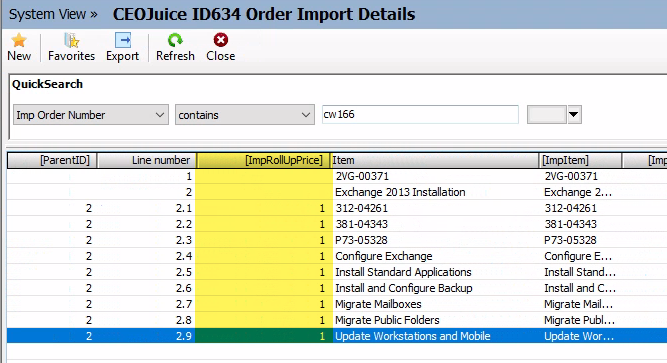Open the black arrow dropdown next to search
The height and width of the screenshot is (363, 667).
pyautogui.click(x=574, y=114)
